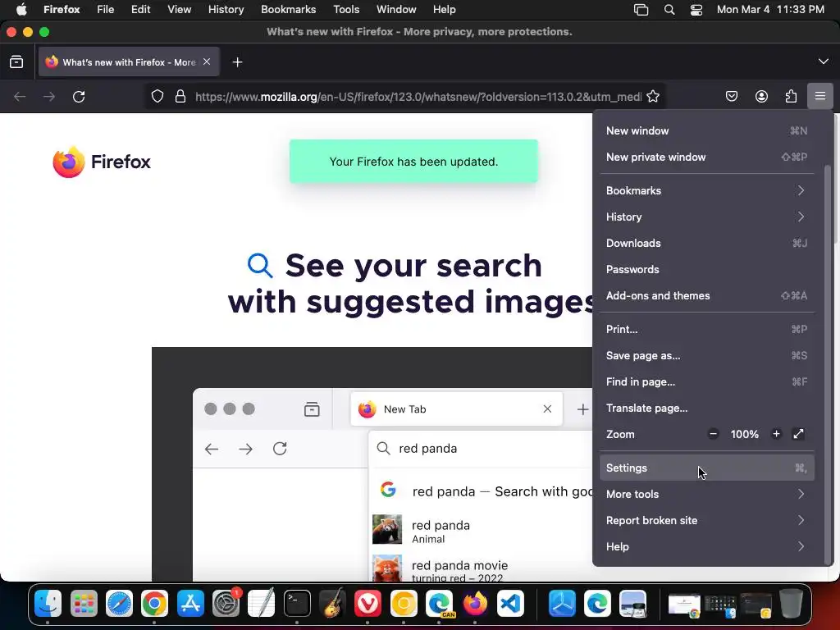Image resolution: width=840 pixels, height=630 pixels.
Task: Open System Settings in the Dock
Action: 226,604
